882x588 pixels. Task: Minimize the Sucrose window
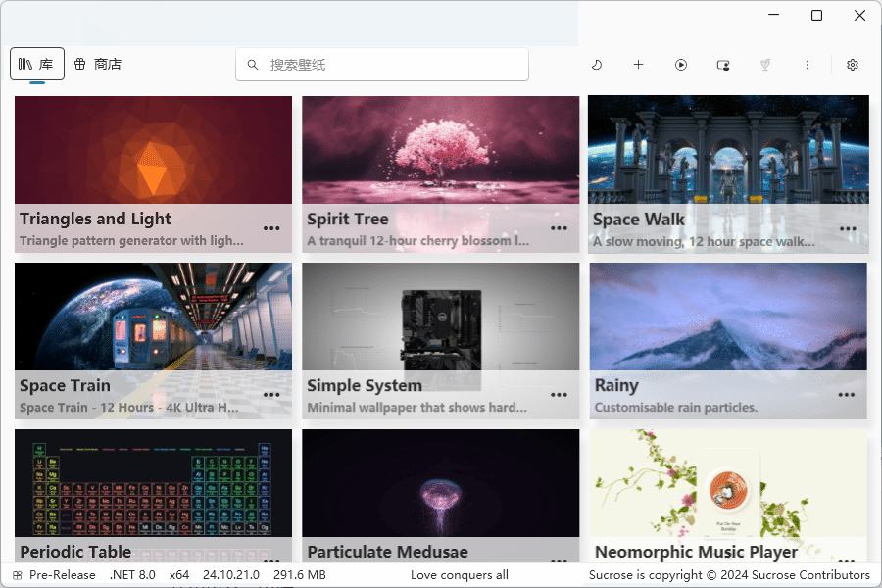(774, 16)
